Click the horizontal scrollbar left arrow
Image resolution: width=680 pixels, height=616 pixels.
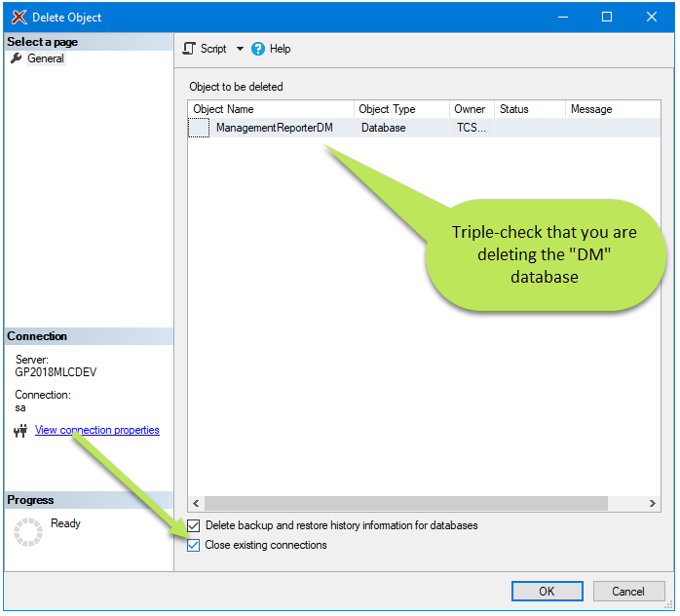coord(196,503)
